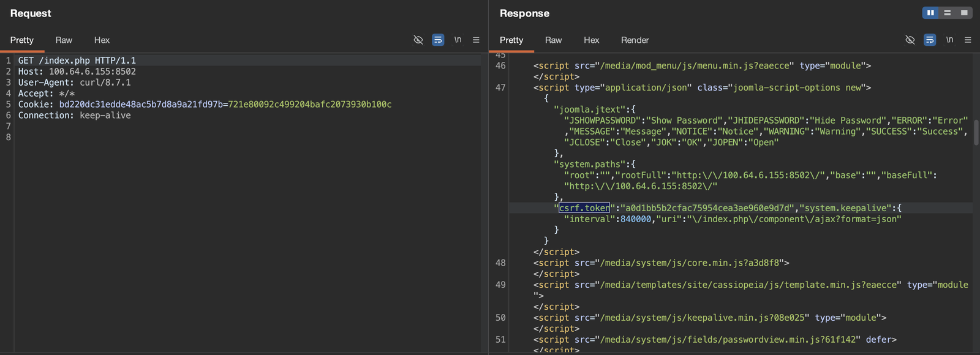Select combined single-pane layout icon
Viewport: 980px width, 355px height.
(964, 13)
